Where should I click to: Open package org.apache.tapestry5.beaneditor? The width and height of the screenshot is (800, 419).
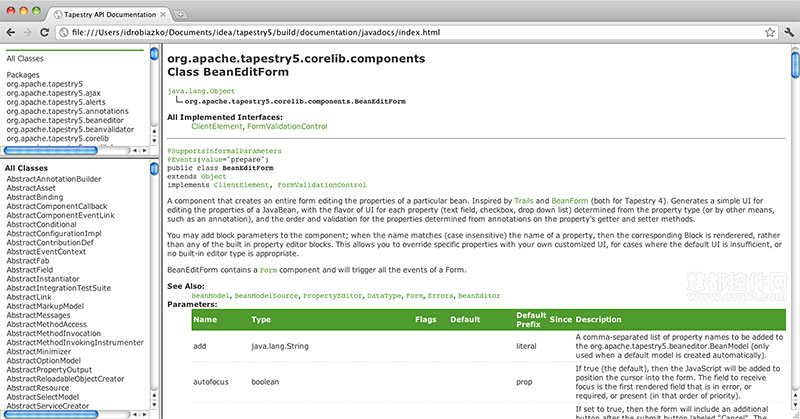(x=65, y=120)
